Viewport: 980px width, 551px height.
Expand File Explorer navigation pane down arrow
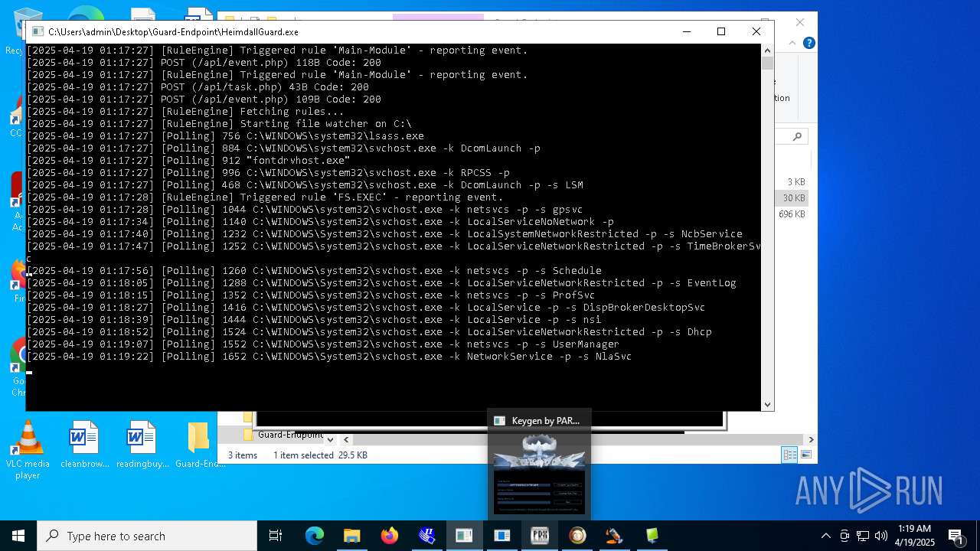[330, 439]
